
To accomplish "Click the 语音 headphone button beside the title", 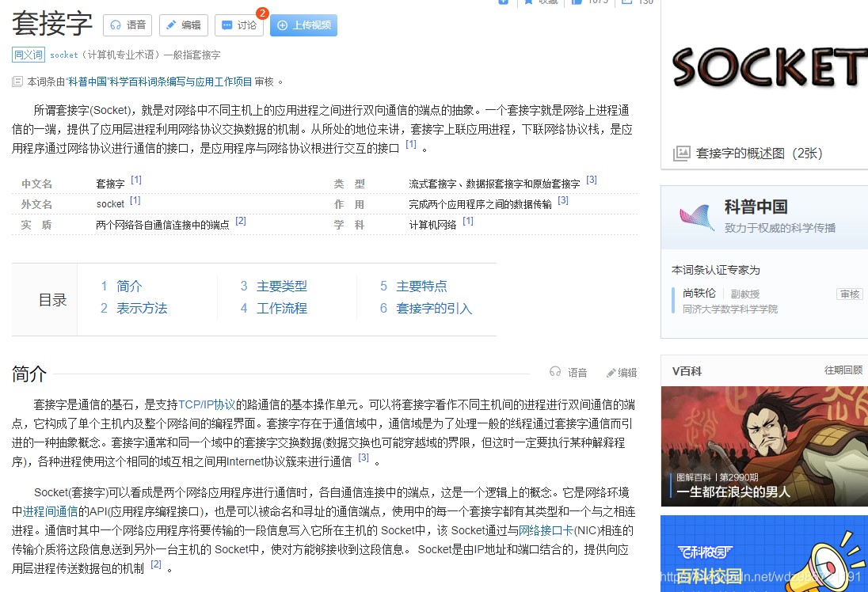I will 128,25.
